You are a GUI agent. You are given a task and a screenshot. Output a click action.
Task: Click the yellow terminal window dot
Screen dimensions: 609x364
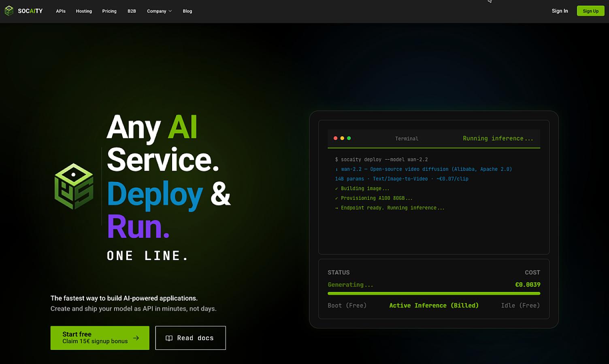pyautogui.click(x=342, y=138)
